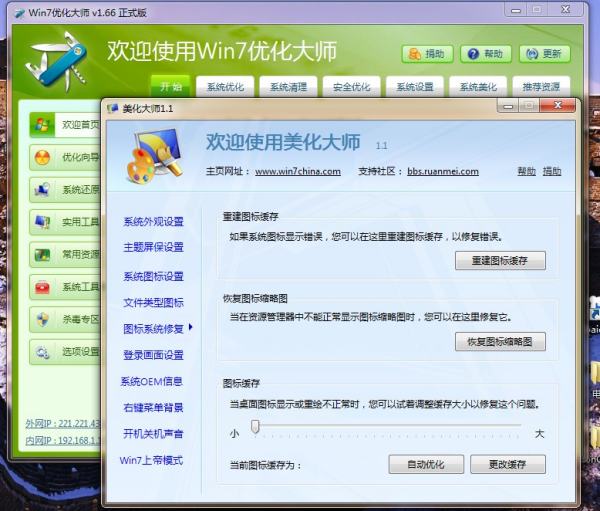The height and width of the screenshot is (511, 600).
Task: Click the red toolbox icon beside 系统工具
Action: coord(42,287)
